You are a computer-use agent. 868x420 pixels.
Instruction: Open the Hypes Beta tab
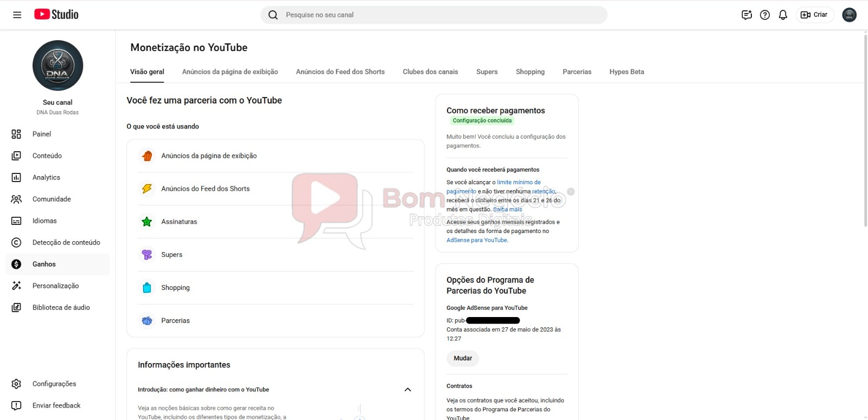[627, 72]
